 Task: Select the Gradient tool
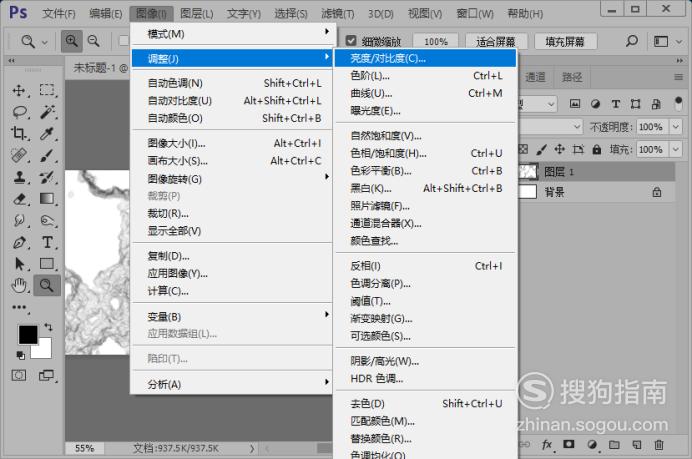click(47, 199)
